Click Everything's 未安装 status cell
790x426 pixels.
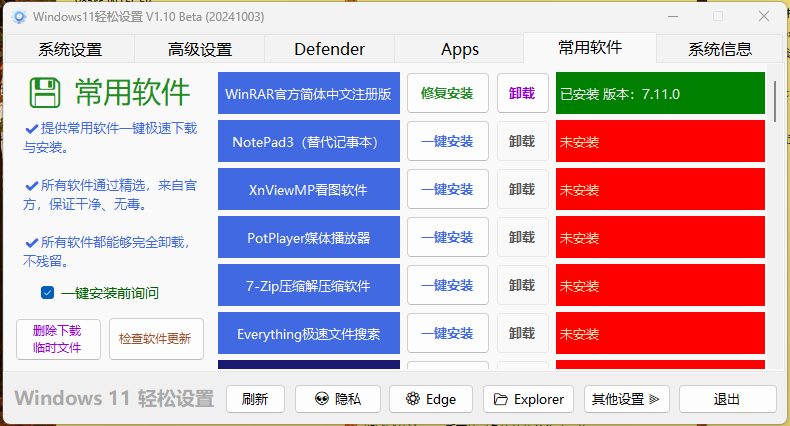(x=660, y=333)
